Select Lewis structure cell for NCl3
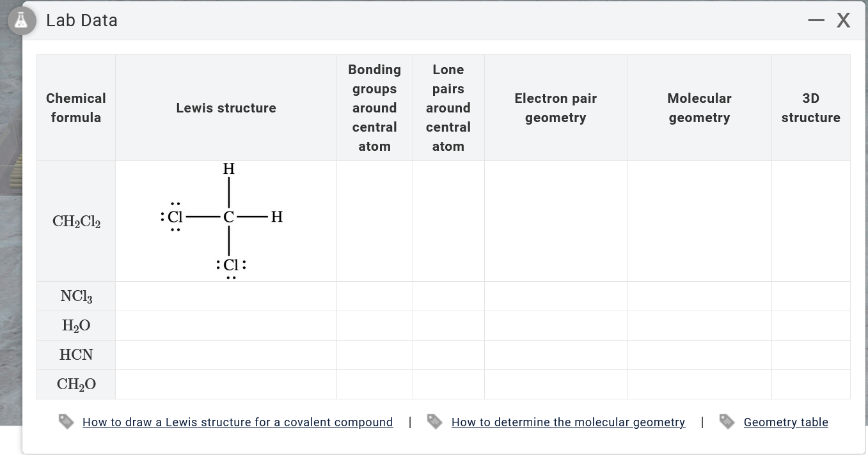 tap(226, 297)
